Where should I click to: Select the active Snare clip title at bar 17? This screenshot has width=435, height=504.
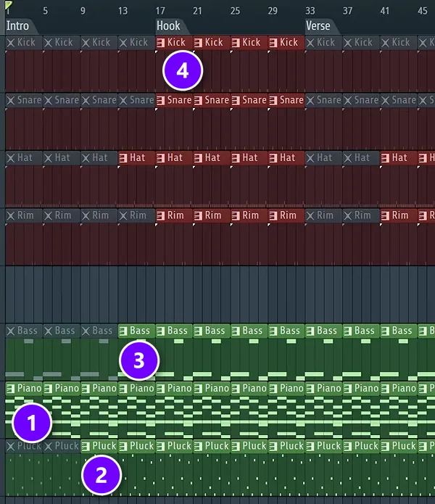[x=179, y=100]
